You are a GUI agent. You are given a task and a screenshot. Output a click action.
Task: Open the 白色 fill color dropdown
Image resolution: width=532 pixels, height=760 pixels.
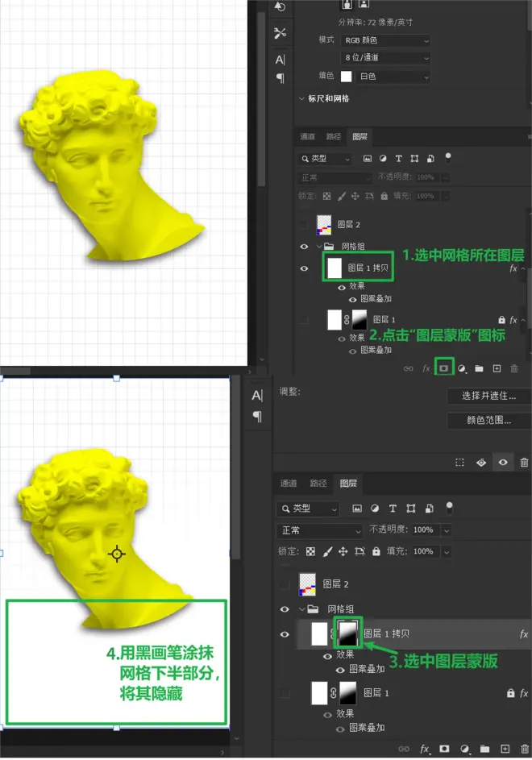point(393,77)
